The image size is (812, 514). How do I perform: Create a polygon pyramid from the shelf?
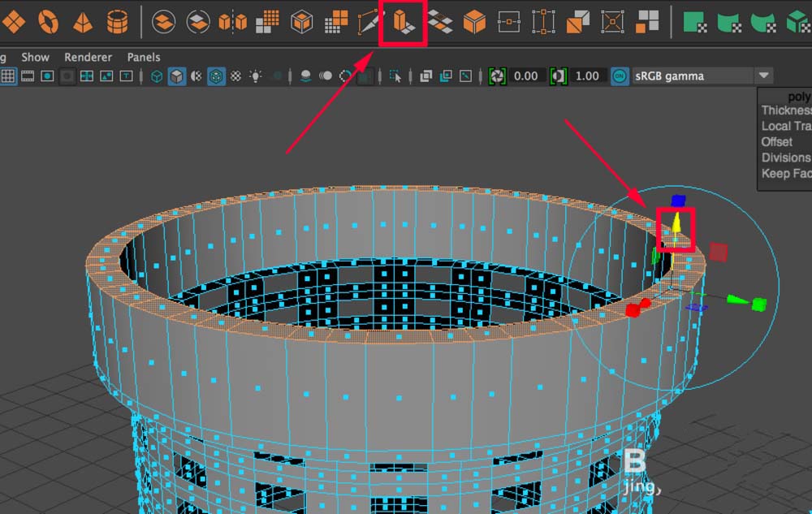(x=82, y=22)
